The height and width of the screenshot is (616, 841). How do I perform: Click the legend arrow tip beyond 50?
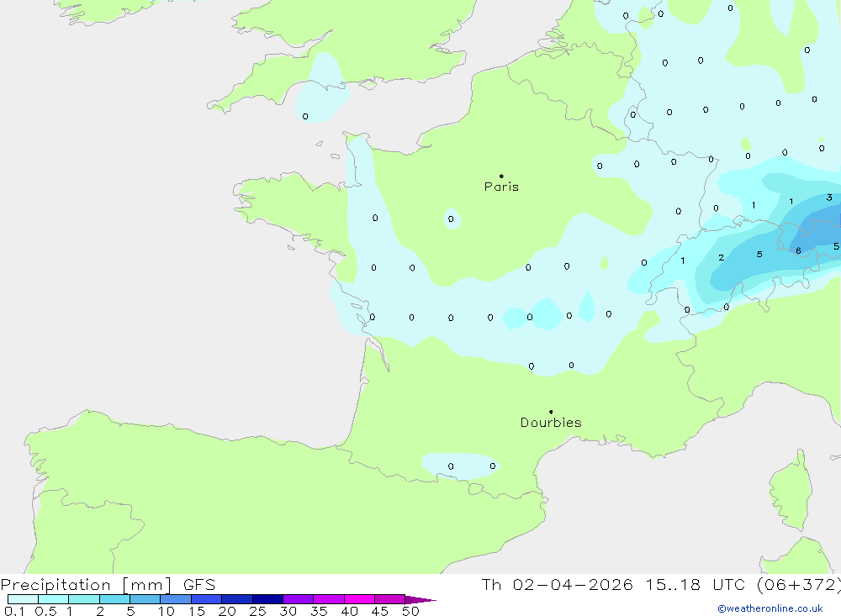click(425, 600)
